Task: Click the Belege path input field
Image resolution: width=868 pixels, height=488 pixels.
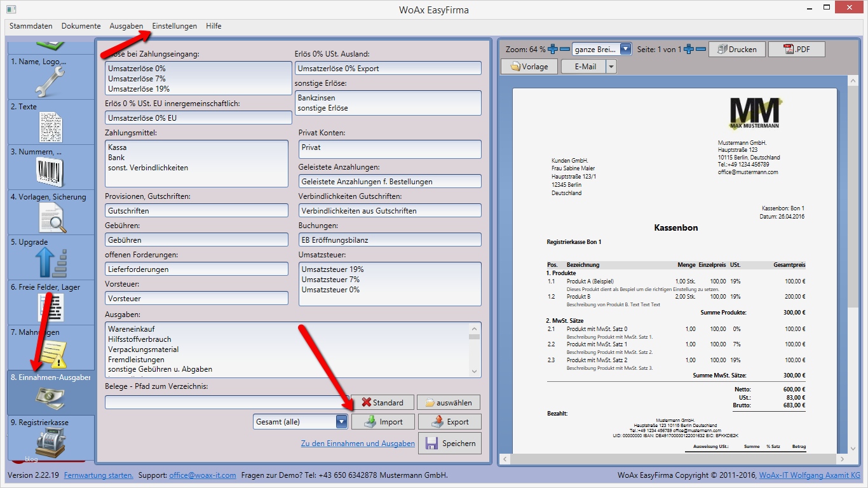Action: (227, 402)
